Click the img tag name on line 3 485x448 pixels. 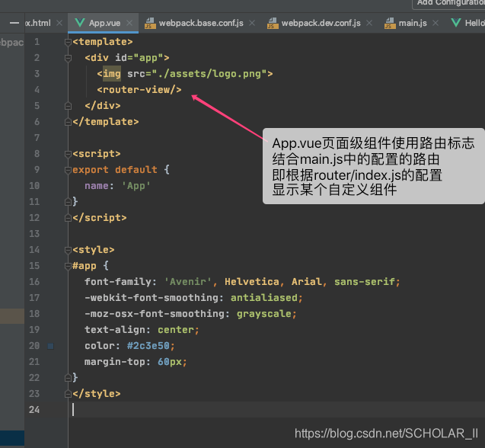click(112, 74)
